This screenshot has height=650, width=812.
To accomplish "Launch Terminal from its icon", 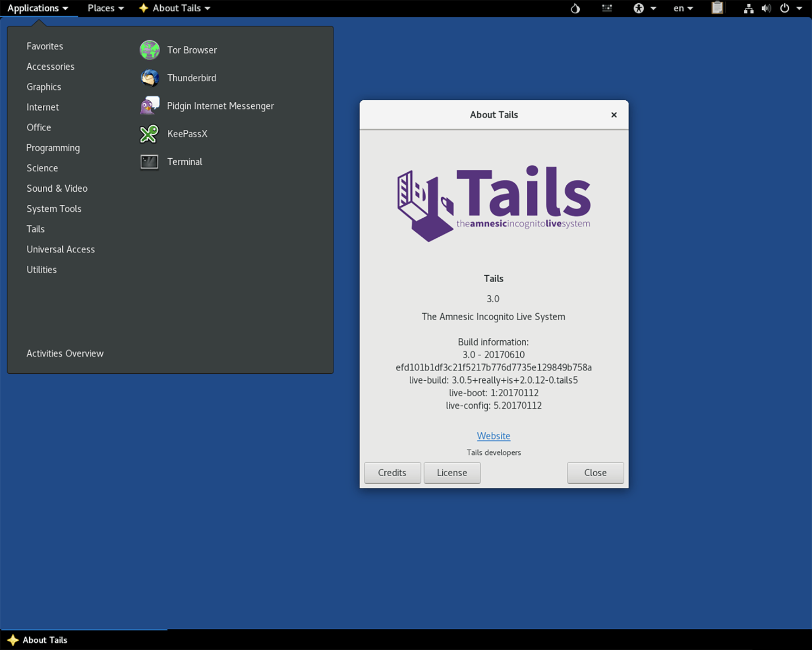I will point(149,162).
